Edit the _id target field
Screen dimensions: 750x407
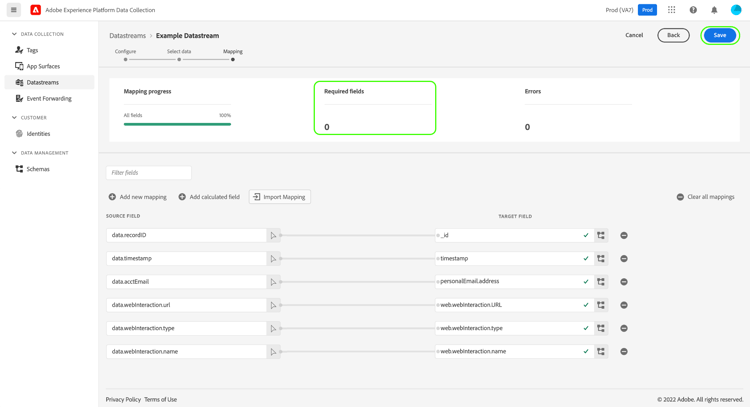pyautogui.click(x=514, y=235)
